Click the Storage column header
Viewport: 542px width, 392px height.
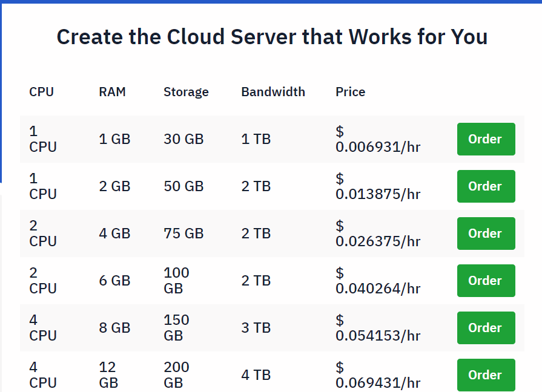click(x=186, y=92)
